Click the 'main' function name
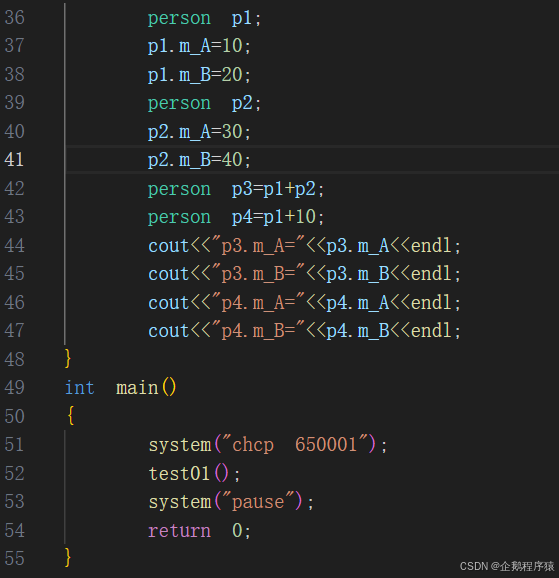 coord(137,388)
